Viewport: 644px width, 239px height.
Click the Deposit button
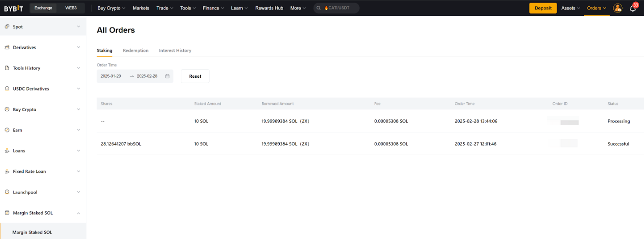click(543, 8)
